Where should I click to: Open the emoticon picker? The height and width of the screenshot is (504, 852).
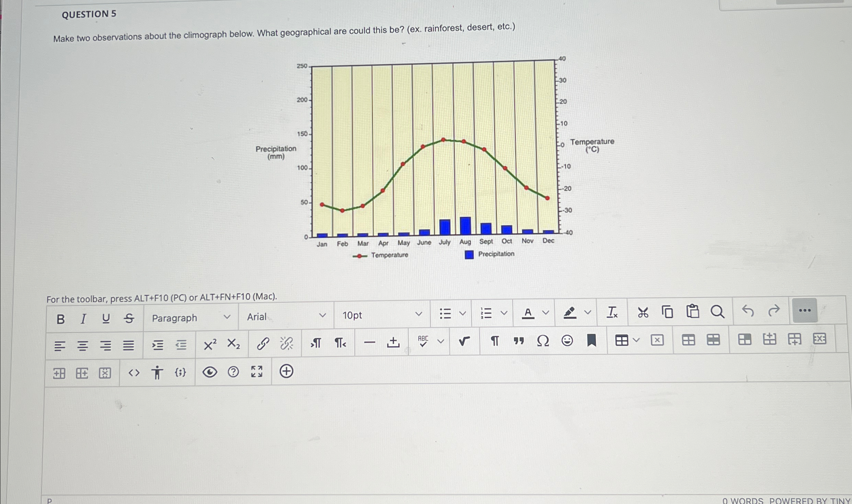[x=567, y=340]
